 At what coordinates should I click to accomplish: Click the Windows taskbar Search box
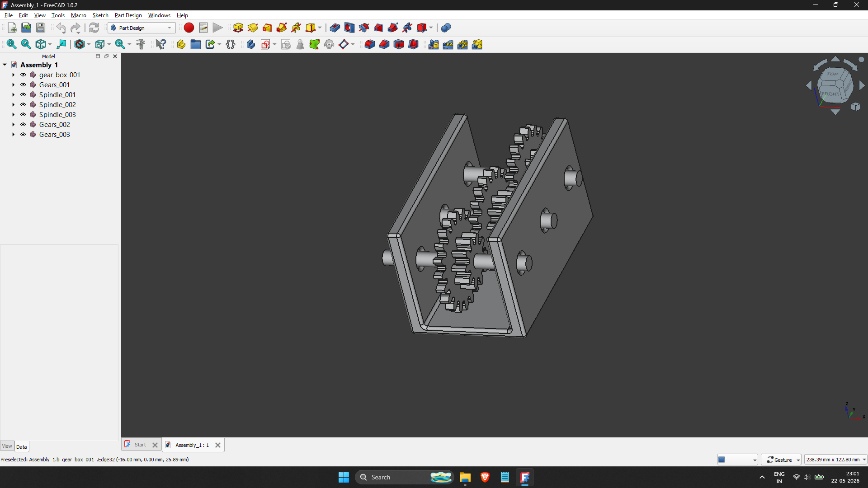tap(405, 477)
